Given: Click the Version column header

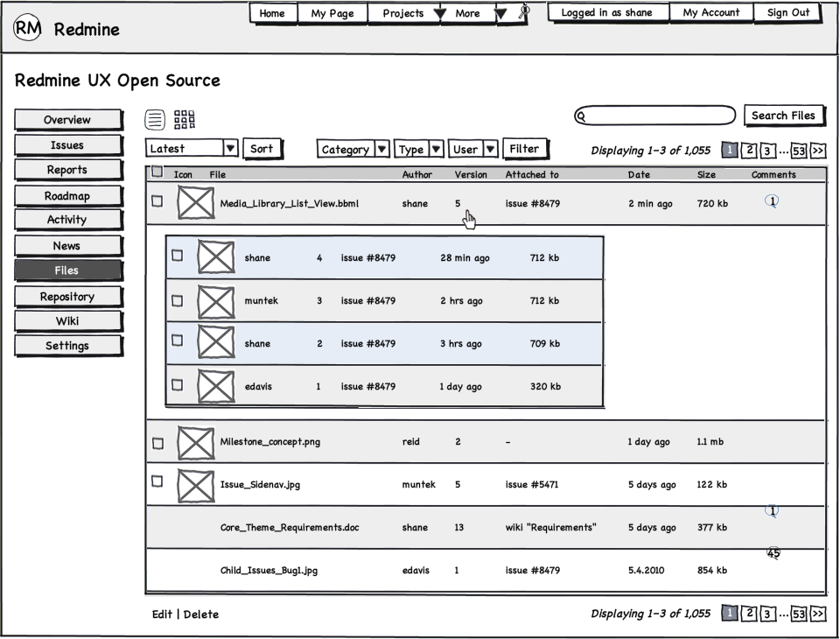Looking at the screenshot, I should tap(471, 175).
